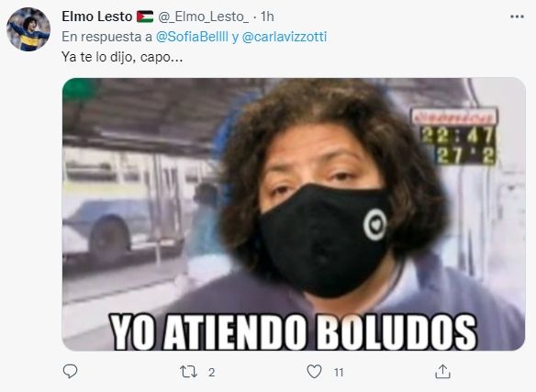View the retweet count of 2
Screen dimensions: 536x392
click(212, 373)
